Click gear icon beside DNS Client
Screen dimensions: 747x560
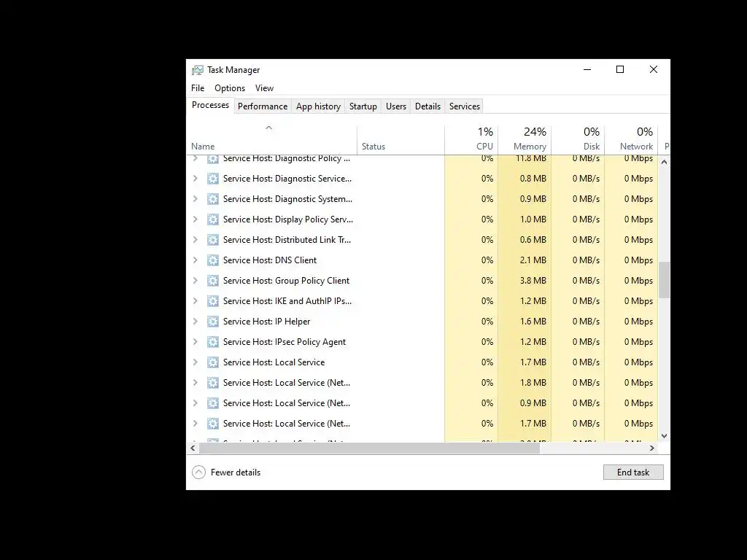coord(213,260)
